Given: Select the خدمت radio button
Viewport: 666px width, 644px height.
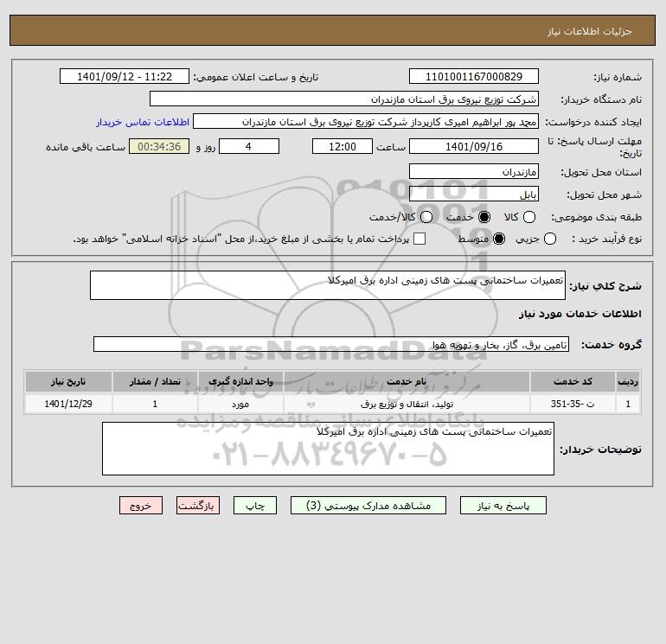Looking at the screenshot, I should 484,217.
